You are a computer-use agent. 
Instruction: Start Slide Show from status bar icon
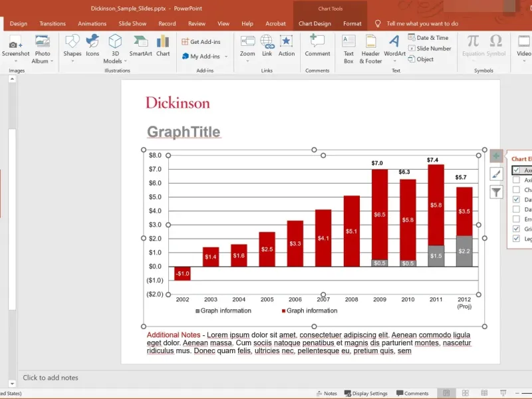(503, 393)
